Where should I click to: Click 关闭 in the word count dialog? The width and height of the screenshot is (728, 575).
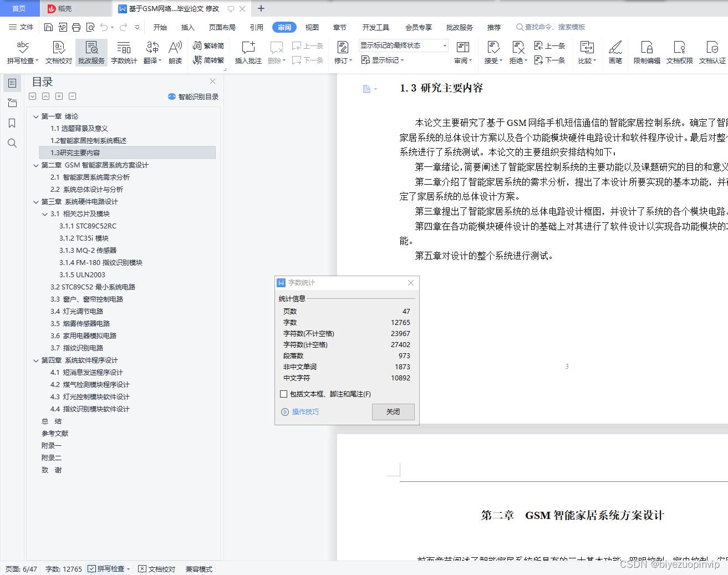393,411
